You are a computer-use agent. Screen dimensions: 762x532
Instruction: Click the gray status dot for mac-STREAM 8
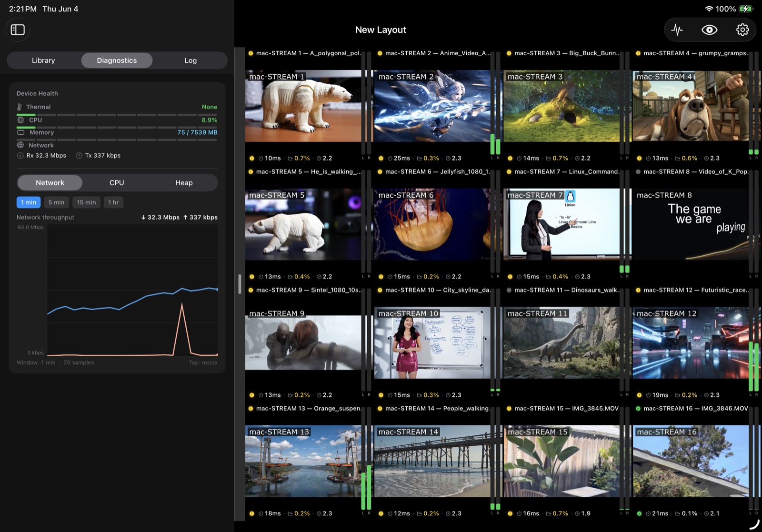point(638,172)
